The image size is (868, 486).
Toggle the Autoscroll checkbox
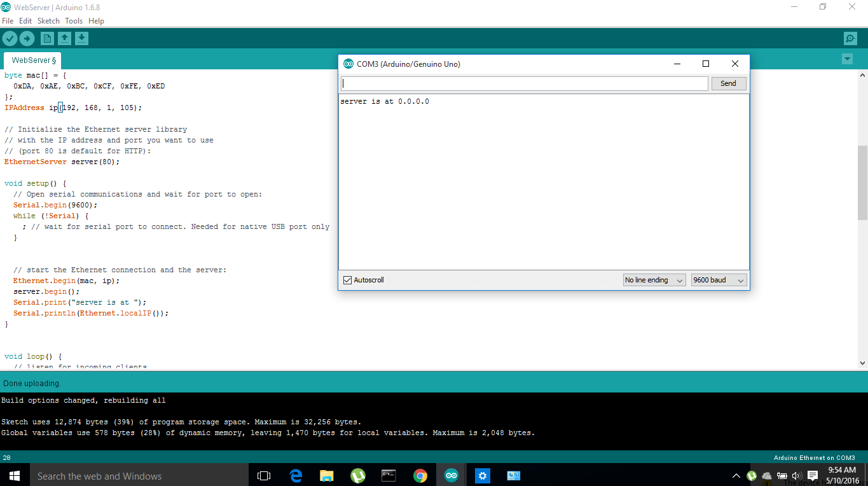click(x=347, y=280)
